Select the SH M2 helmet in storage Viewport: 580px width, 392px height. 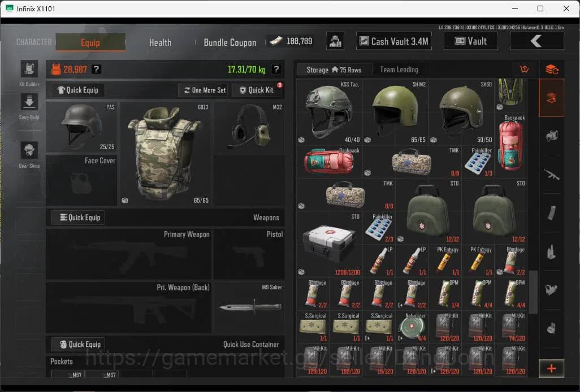click(395, 112)
